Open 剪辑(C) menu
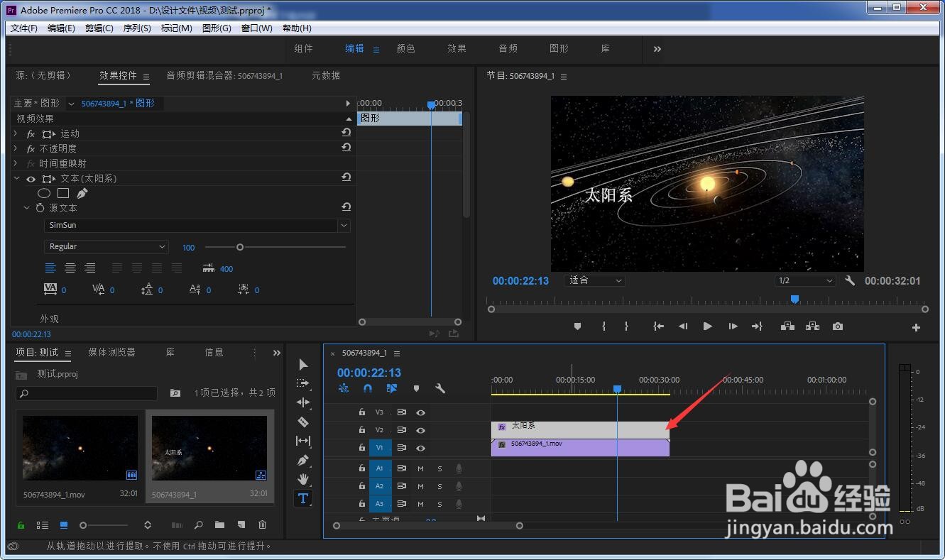The image size is (945, 560). pyautogui.click(x=99, y=28)
